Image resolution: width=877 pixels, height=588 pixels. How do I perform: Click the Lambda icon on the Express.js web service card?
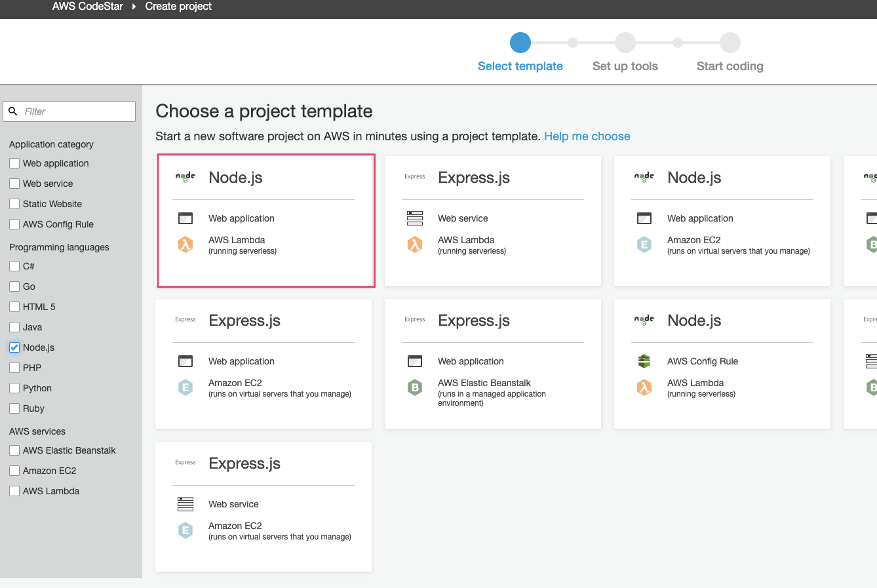click(x=415, y=245)
